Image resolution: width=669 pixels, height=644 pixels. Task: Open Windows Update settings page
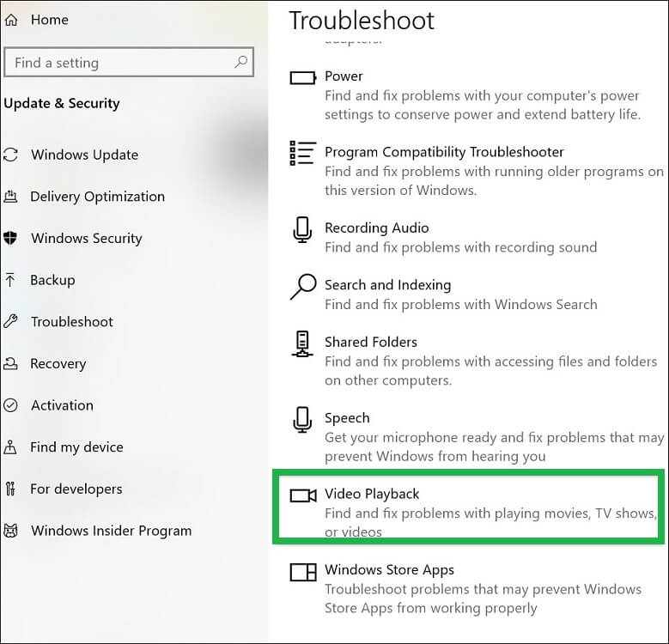84,155
